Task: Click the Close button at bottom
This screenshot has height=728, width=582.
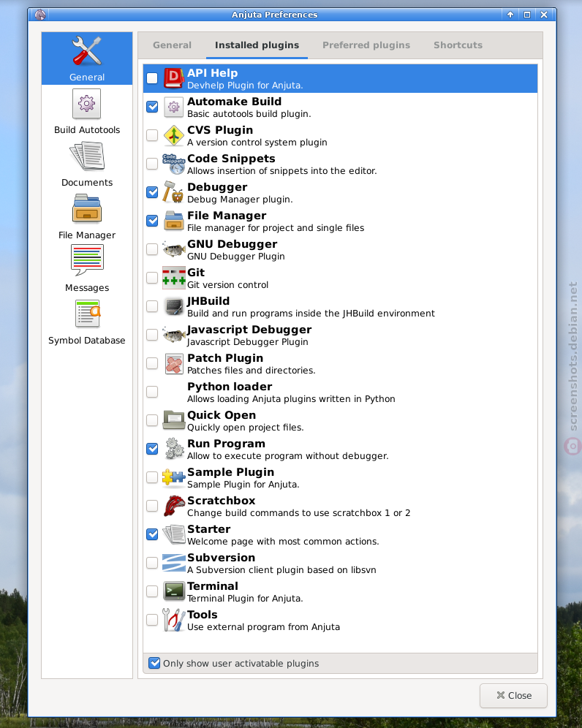Action: (513, 696)
